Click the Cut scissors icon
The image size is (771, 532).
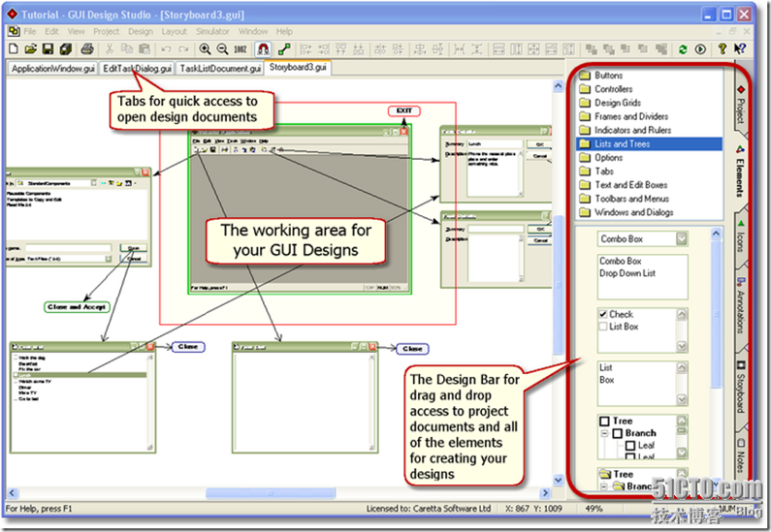click(x=110, y=48)
